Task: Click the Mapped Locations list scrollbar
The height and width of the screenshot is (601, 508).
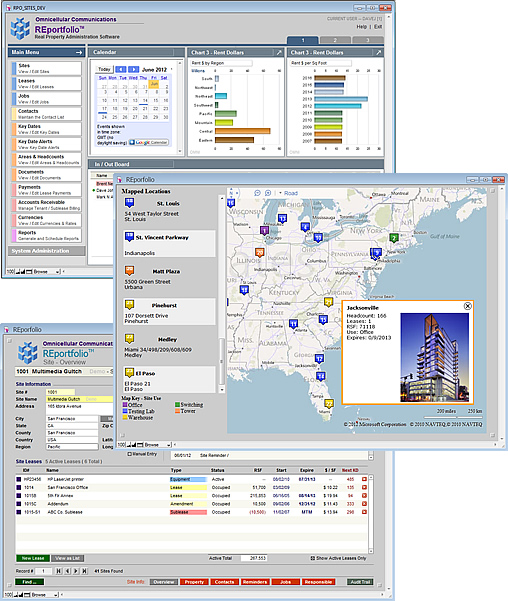Action: coord(222,360)
